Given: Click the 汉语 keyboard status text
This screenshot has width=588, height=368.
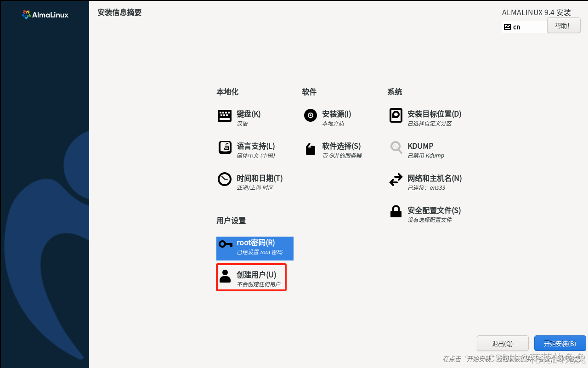Looking at the screenshot, I should tap(242, 124).
